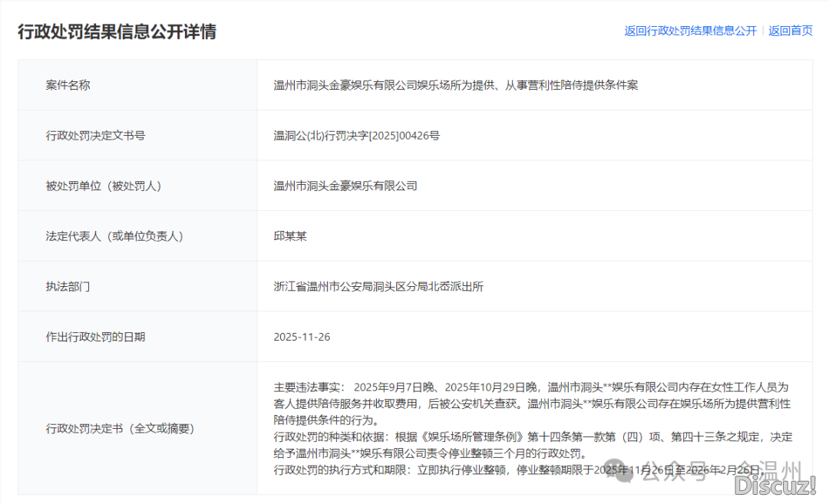Click the 行政处罚结果信息公开详情 page heading
Image resolution: width=829 pixels, height=504 pixels.
[117, 31]
